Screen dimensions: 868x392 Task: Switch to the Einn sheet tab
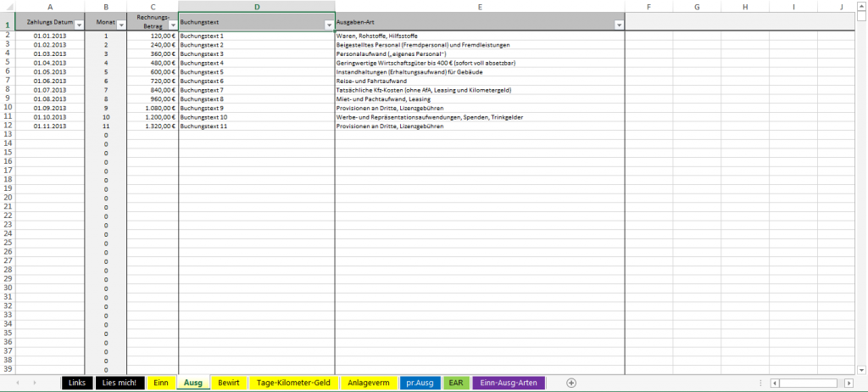(160, 383)
